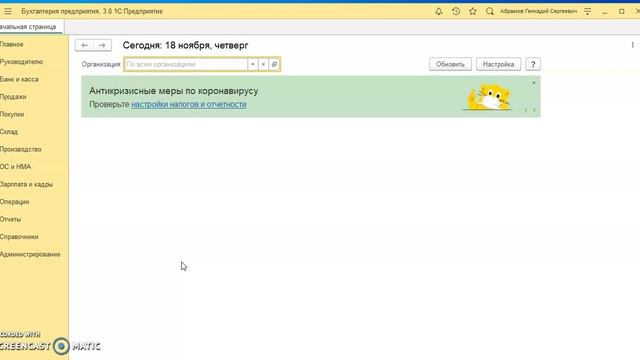Open selected organization form icon
The width and height of the screenshot is (640, 360).
point(274,64)
